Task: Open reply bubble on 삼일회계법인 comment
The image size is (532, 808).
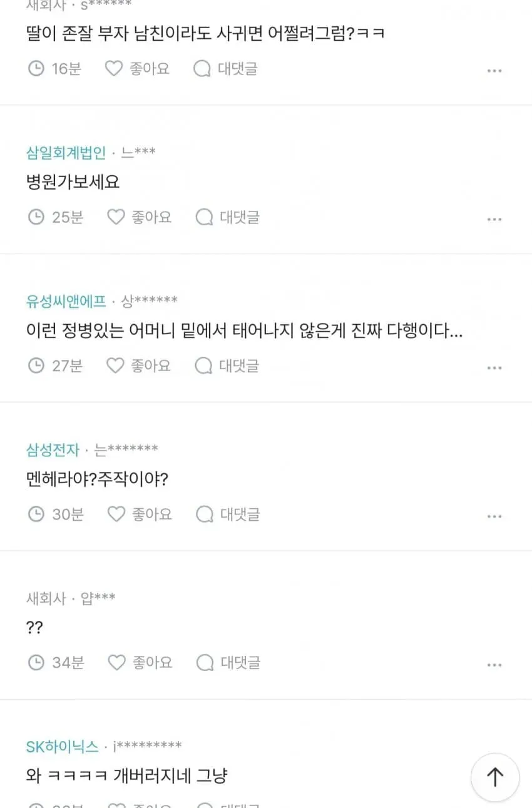Action: coord(205,217)
